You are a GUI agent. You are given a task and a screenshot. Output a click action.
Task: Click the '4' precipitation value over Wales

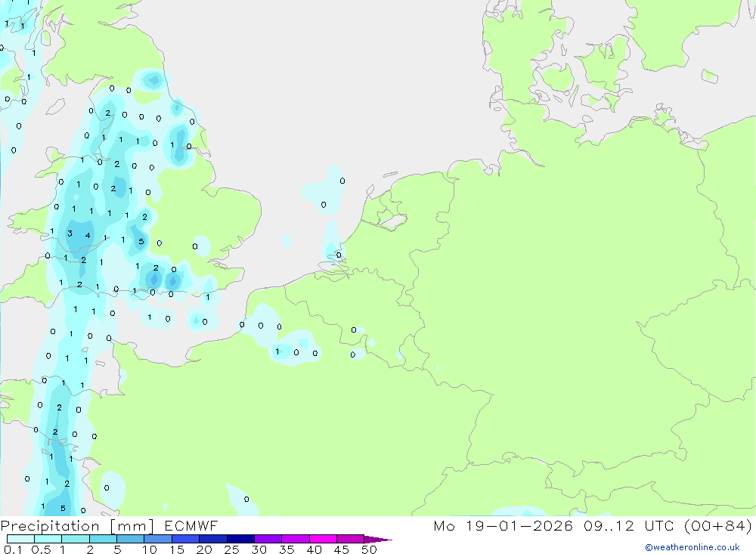[x=87, y=236]
